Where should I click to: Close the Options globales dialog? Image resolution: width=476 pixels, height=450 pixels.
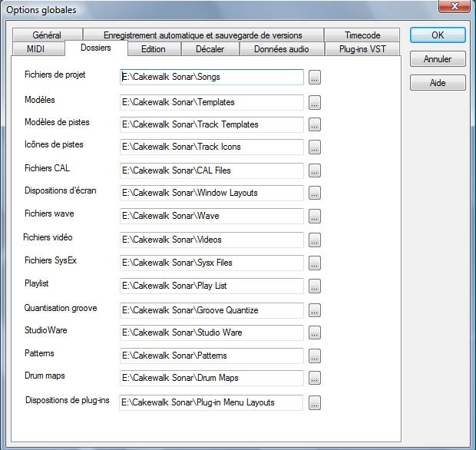point(455,6)
